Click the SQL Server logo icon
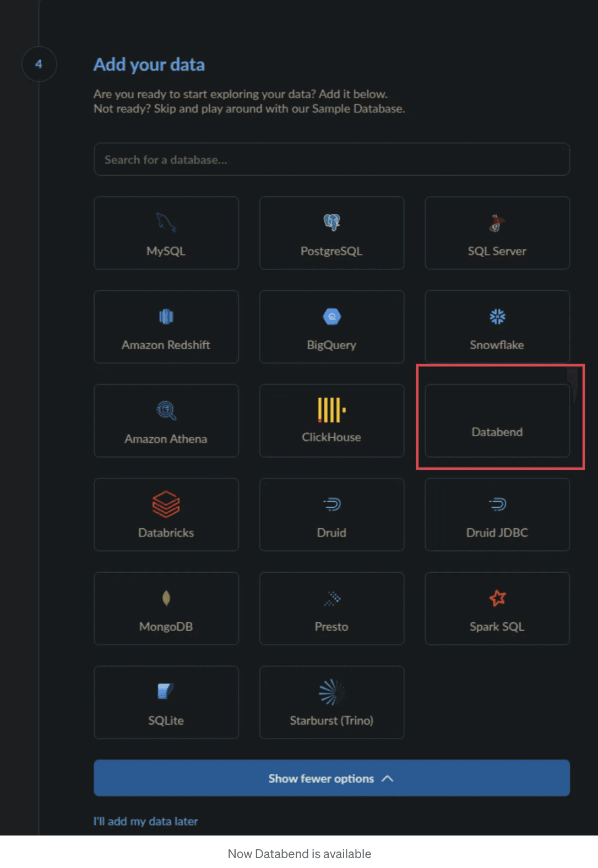This screenshot has height=868, width=598. 497,223
